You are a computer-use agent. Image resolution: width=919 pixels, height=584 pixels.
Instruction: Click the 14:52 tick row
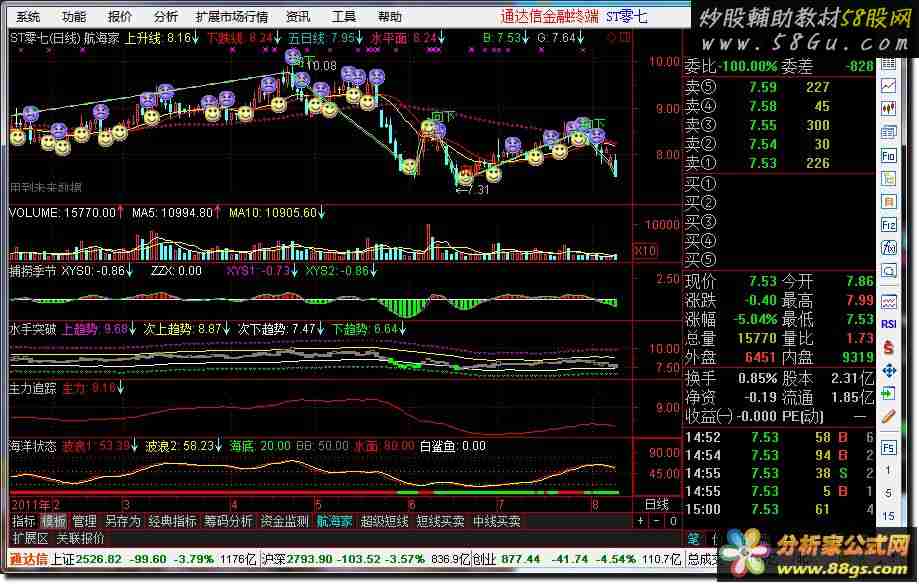780,437
